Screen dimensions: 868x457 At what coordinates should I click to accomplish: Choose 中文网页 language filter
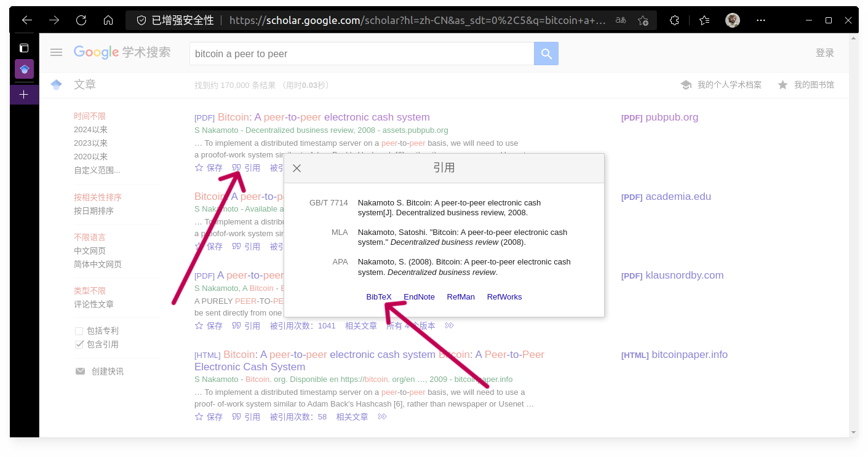90,251
